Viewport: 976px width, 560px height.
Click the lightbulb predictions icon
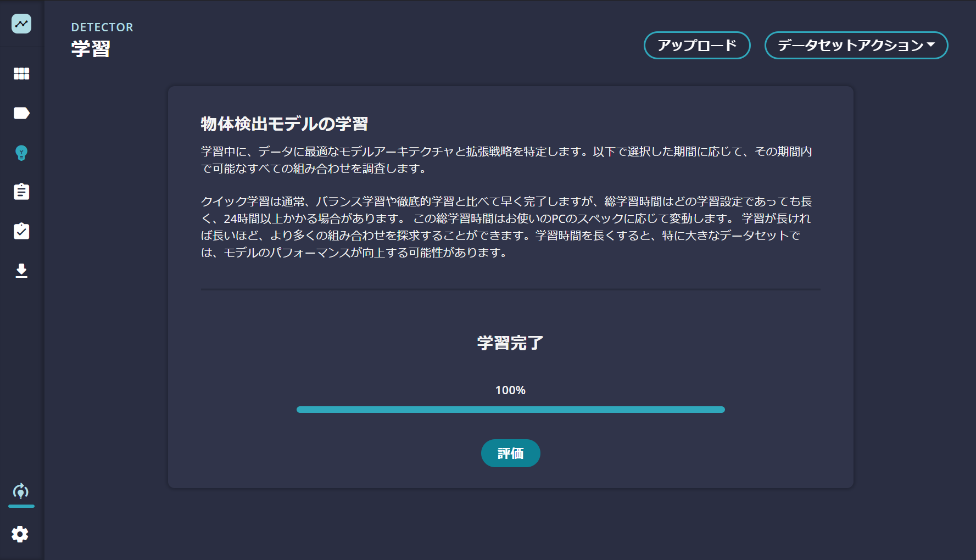click(x=21, y=154)
